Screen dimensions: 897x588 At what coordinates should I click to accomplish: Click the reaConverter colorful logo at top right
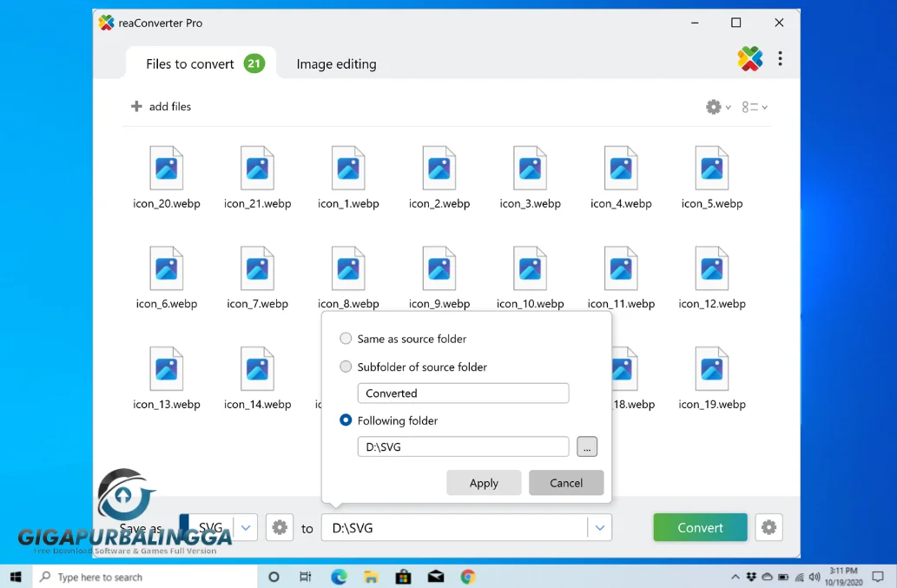coord(750,58)
